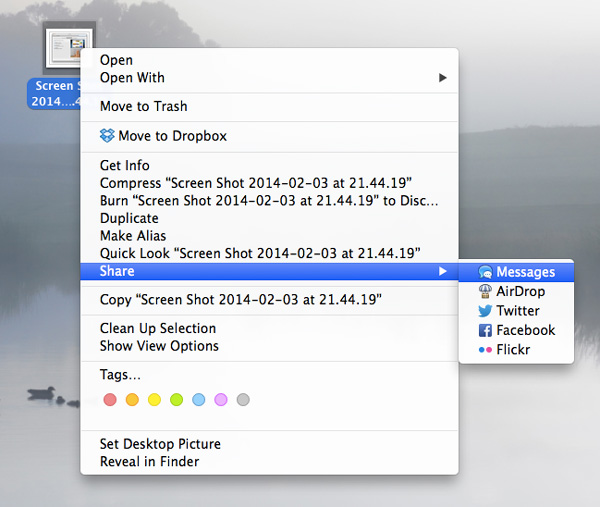Click the Facebook logo icon

point(485,330)
